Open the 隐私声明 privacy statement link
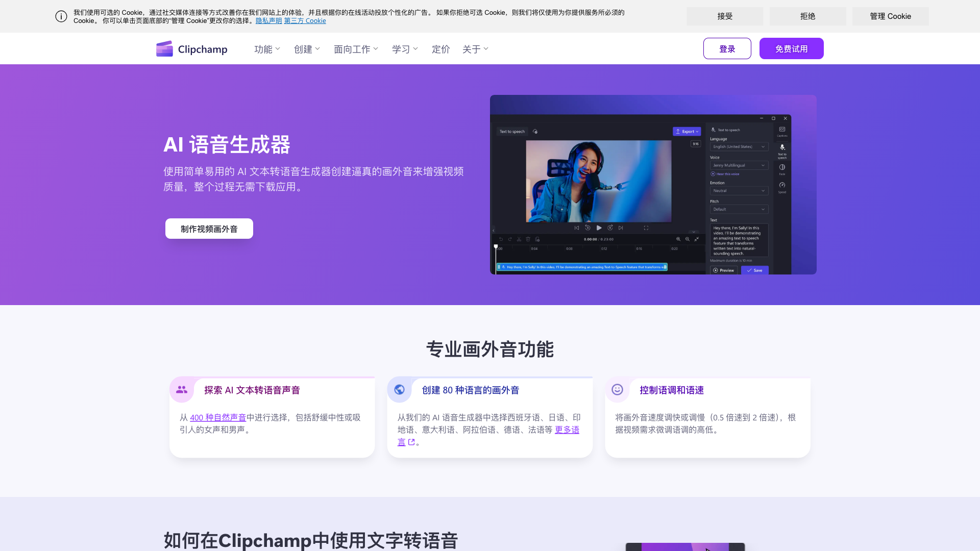Image resolution: width=980 pixels, height=551 pixels. click(269, 21)
